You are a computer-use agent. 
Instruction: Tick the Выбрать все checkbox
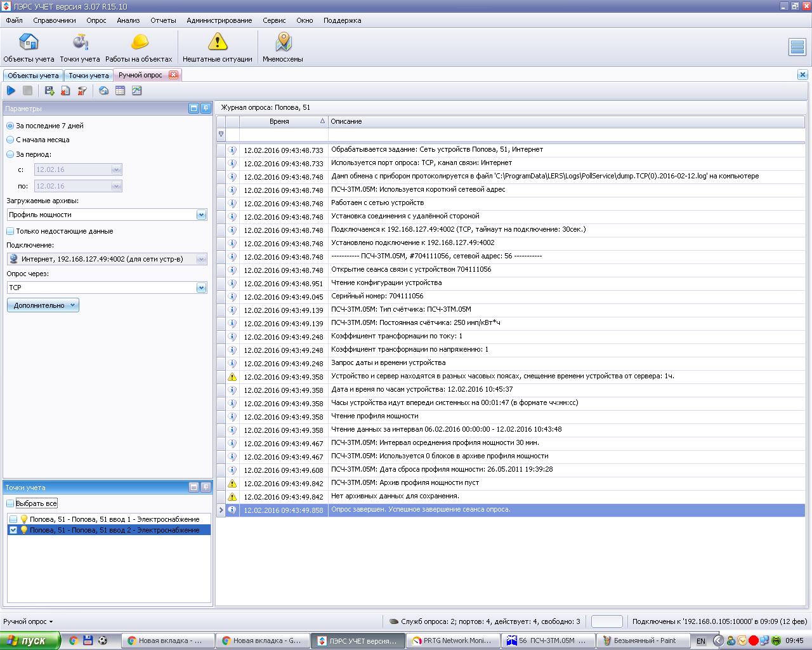pyautogui.click(x=10, y=503)
